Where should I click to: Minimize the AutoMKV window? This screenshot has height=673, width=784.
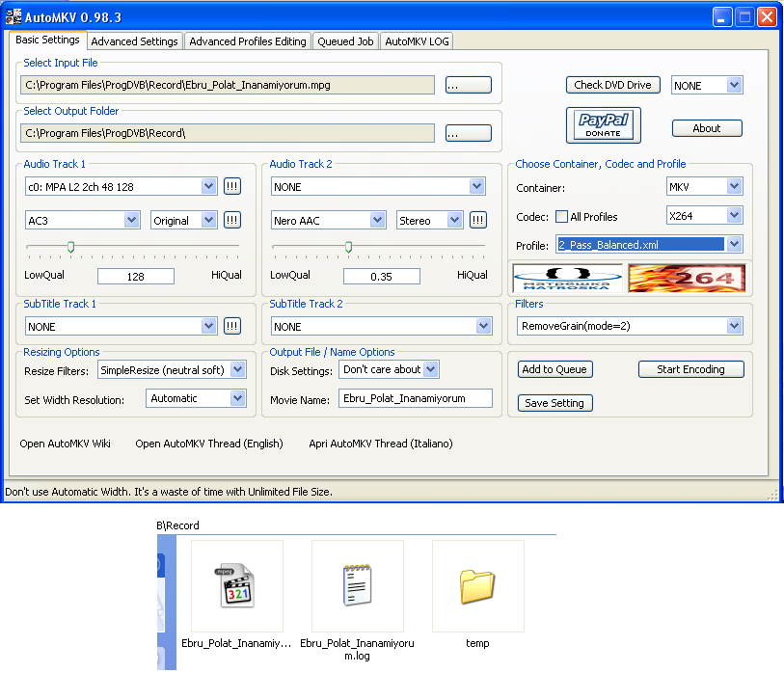pos(722,17)
